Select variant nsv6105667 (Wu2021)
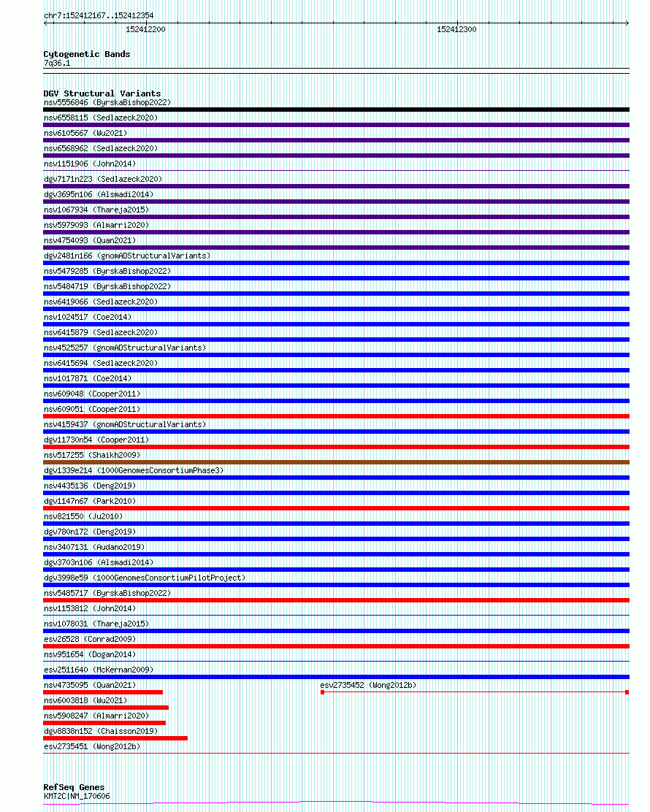 [85, 133]
